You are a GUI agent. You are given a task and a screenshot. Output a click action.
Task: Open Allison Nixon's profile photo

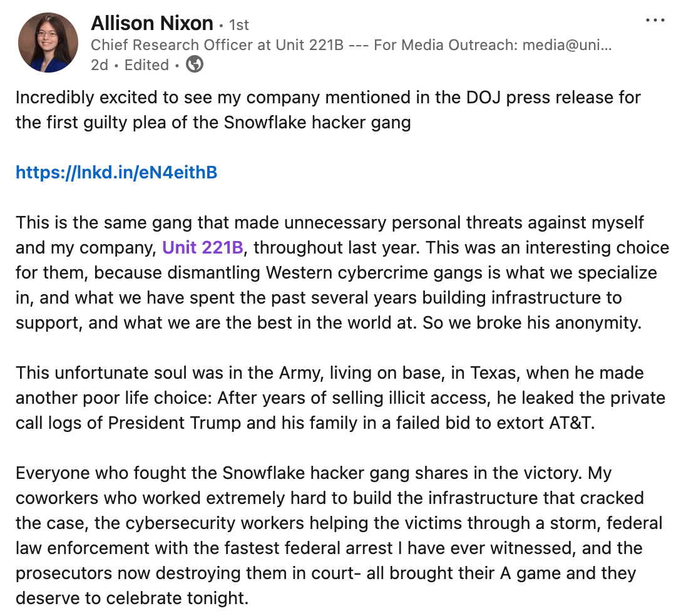(48, 43)
